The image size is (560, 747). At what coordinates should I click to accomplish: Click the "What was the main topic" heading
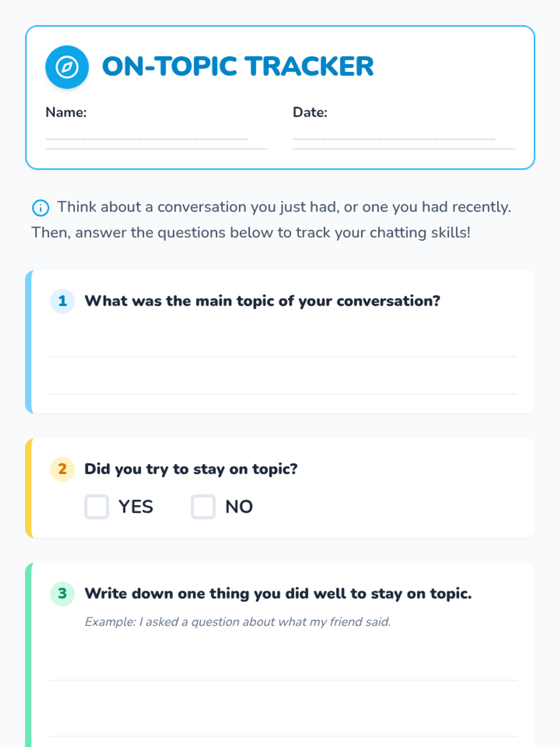262,301
